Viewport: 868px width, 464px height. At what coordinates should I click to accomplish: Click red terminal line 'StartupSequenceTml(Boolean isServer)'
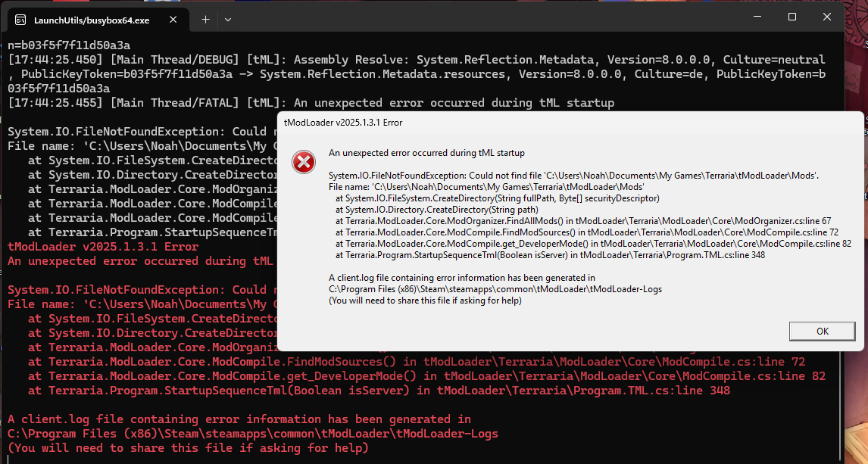pos(379,391)
